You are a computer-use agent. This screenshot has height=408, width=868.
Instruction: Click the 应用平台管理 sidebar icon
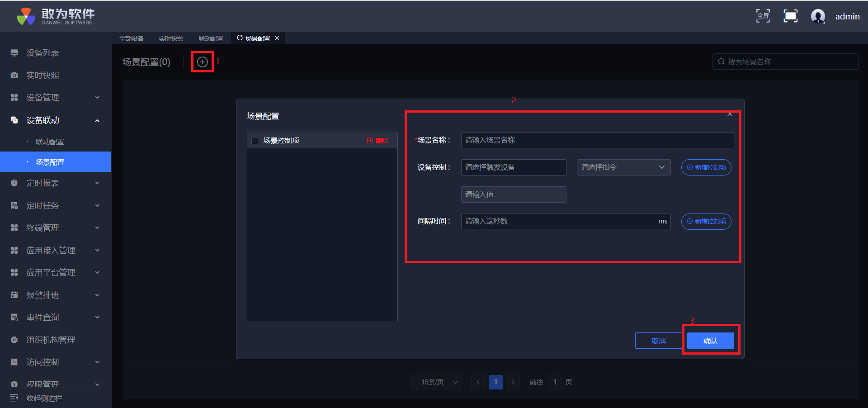(14, 273)
